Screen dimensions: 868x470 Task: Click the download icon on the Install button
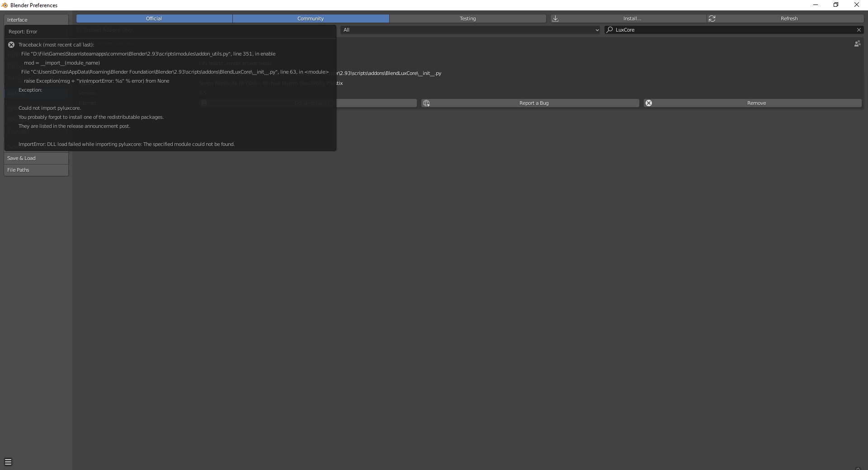coord(556,19)
